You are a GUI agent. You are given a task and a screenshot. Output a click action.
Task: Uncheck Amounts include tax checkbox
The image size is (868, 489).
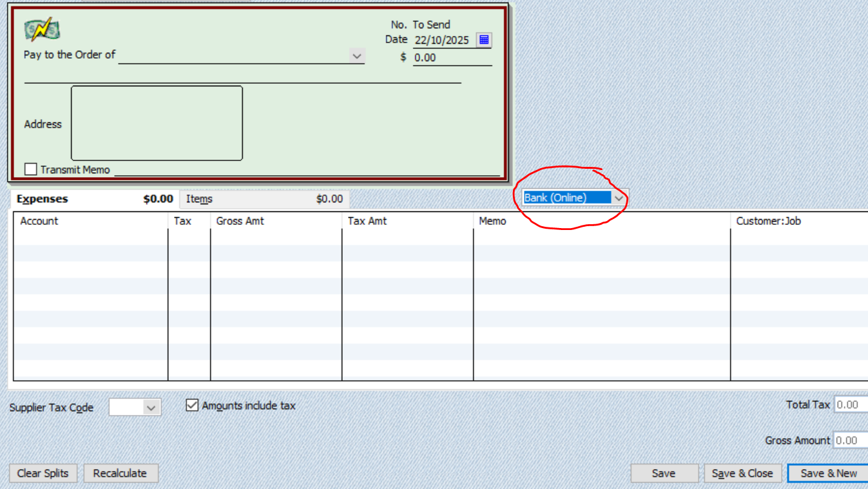192,405
